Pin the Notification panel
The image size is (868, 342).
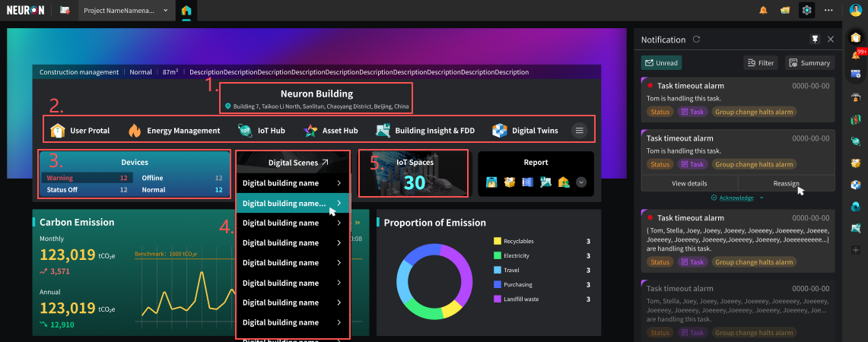[x=815, y=40]
